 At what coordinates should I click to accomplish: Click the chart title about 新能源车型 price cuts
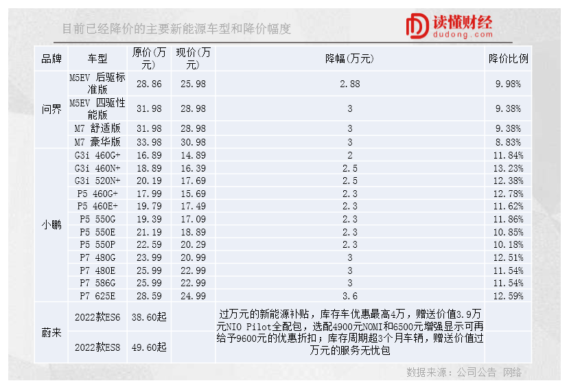[x=177, y=29]
